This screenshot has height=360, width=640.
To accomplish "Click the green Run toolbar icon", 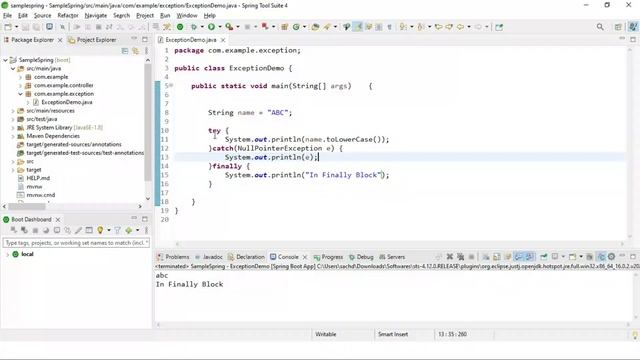I will [x=211, y=27].
